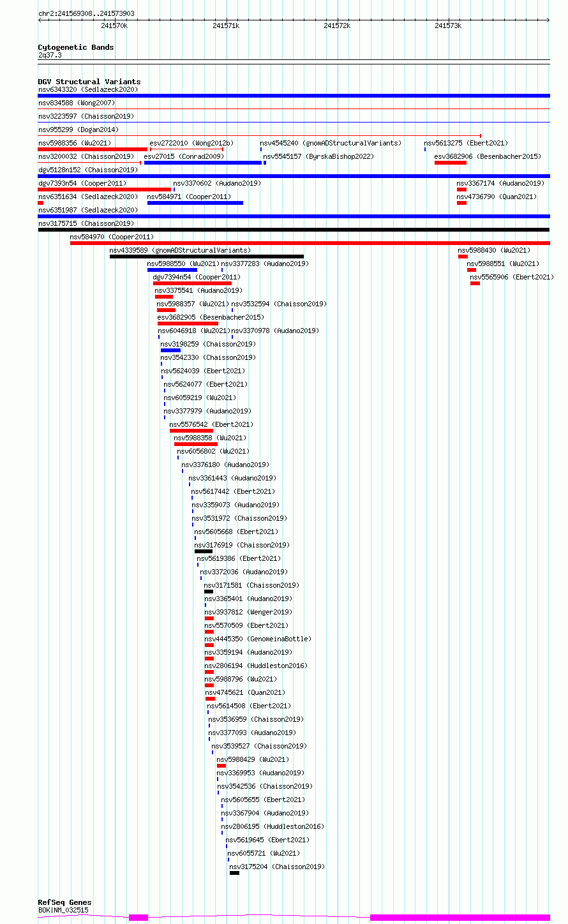This screenshot has height=924, width=568.
Task: Select nsv2806195 (Huddleston2016) label
Action: (273, 827)
